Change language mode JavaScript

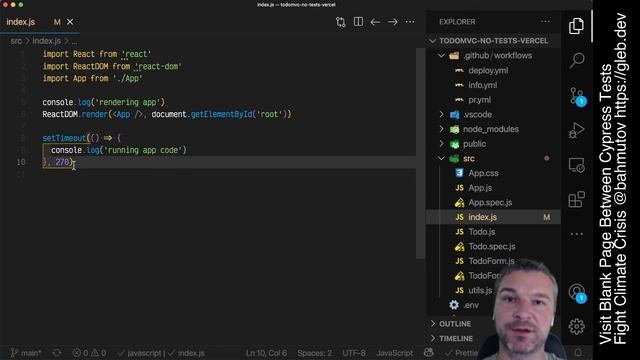[x=394, y=353]
